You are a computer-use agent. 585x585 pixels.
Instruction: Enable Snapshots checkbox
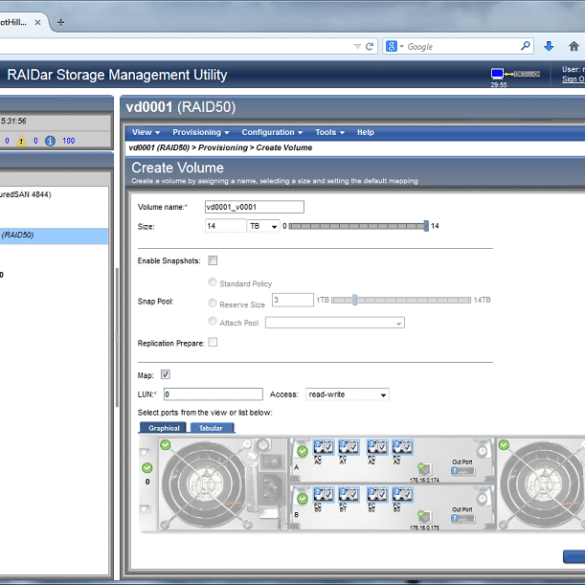pyautogui.click(x=213, y=260)
